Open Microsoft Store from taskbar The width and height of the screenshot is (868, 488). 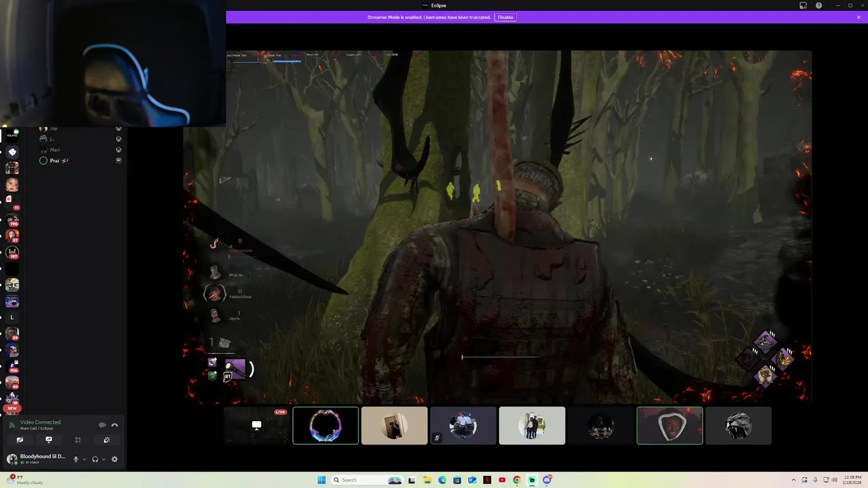[x=457, y=480]
